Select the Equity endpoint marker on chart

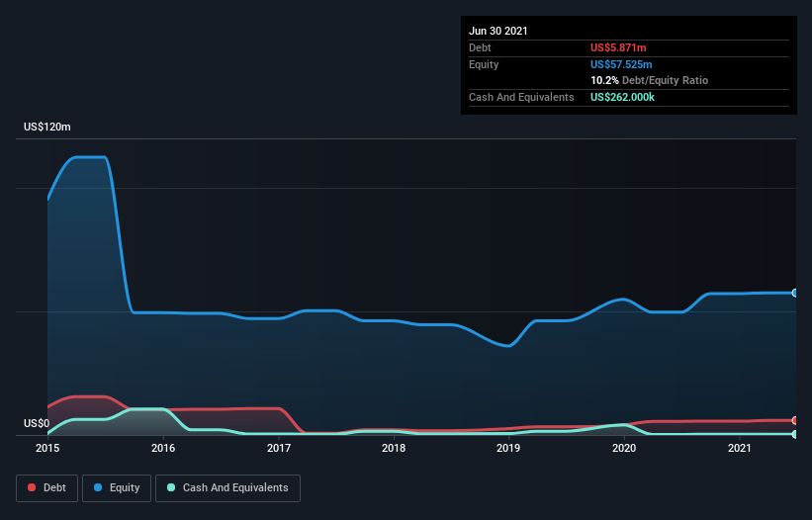pyautogui.click(x=795, y=293)
